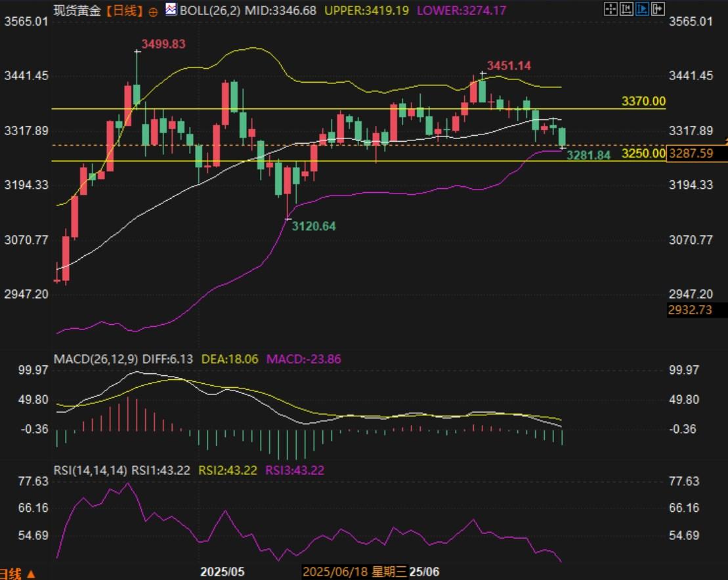This screenshot has height=580, width=728.
Task: Click the 25/06 date axis label
Action: tap(424, 571)
